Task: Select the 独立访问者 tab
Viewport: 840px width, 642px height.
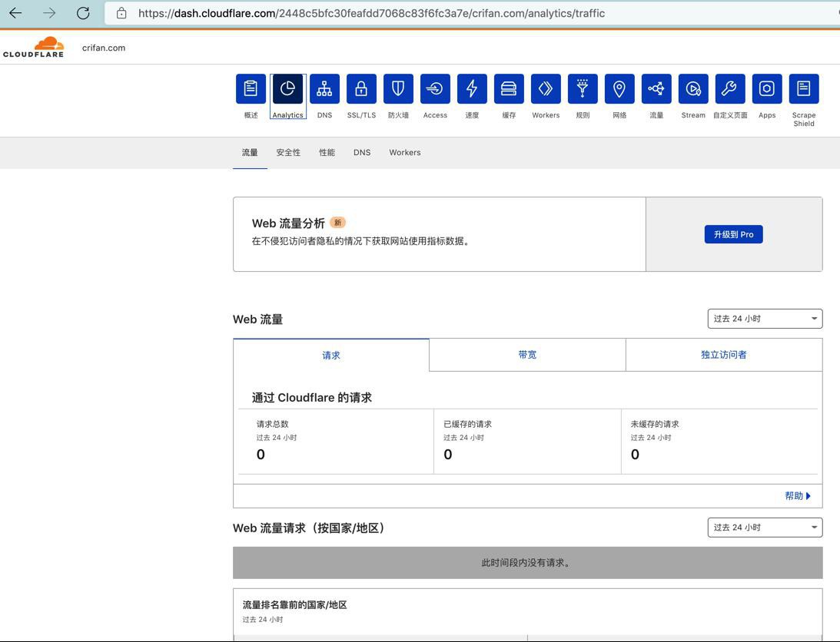Action: (724, 355)
